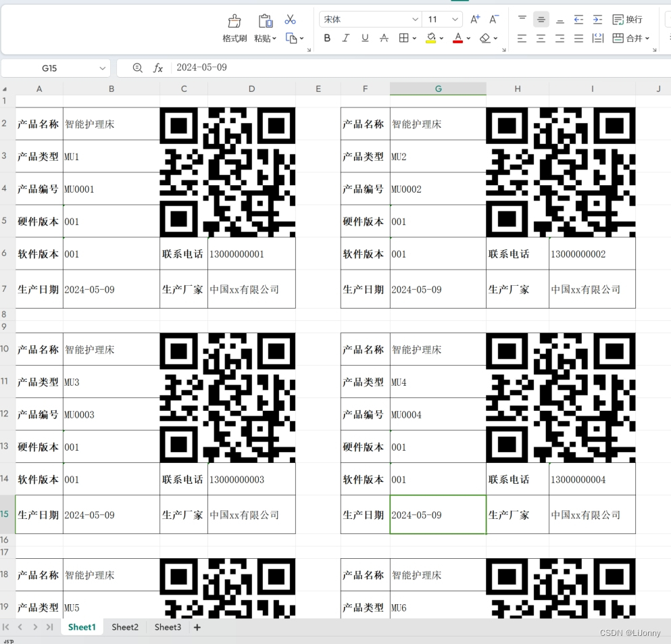
Task: Switch to the Sheet3 tab
Action: click(x=168, y=627)
